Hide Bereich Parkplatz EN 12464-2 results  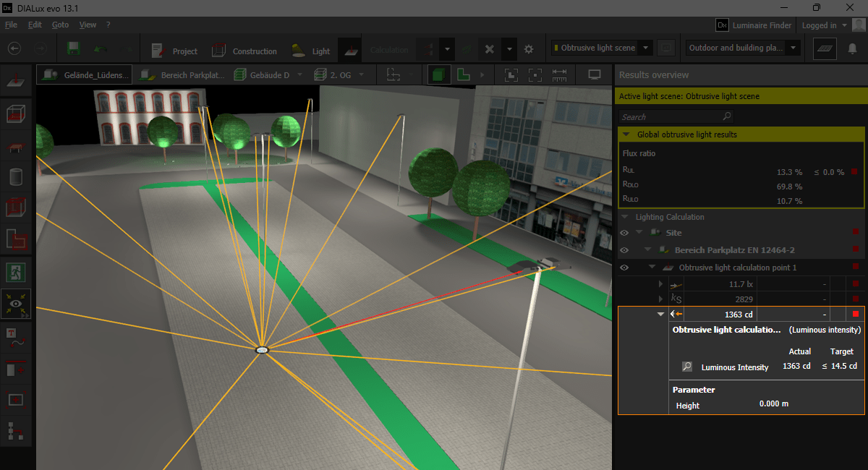[624, 250]
